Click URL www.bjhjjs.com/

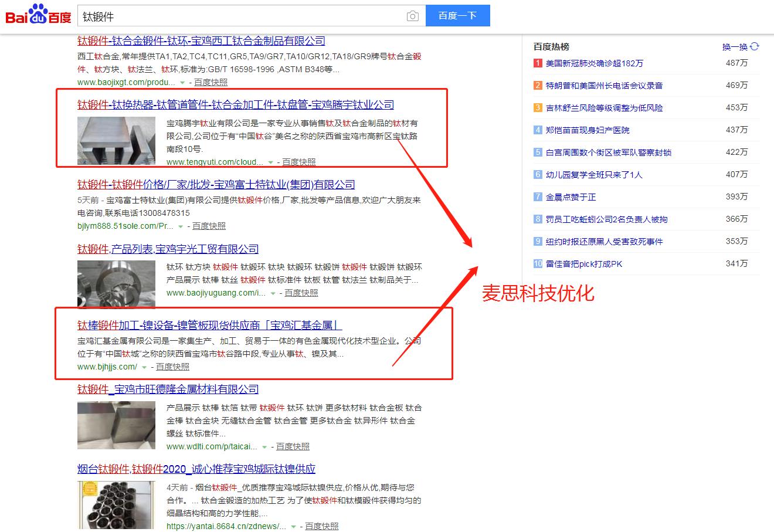107,367
